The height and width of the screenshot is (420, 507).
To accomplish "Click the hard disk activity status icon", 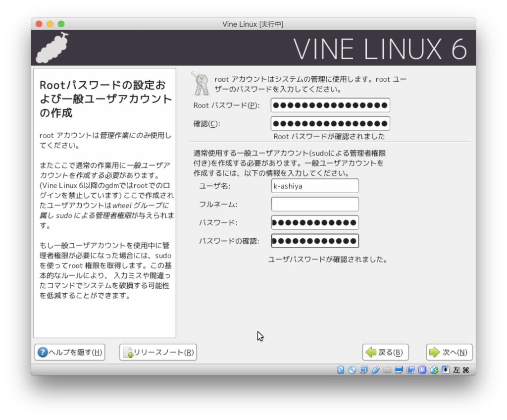I will (x=341, y=370).
